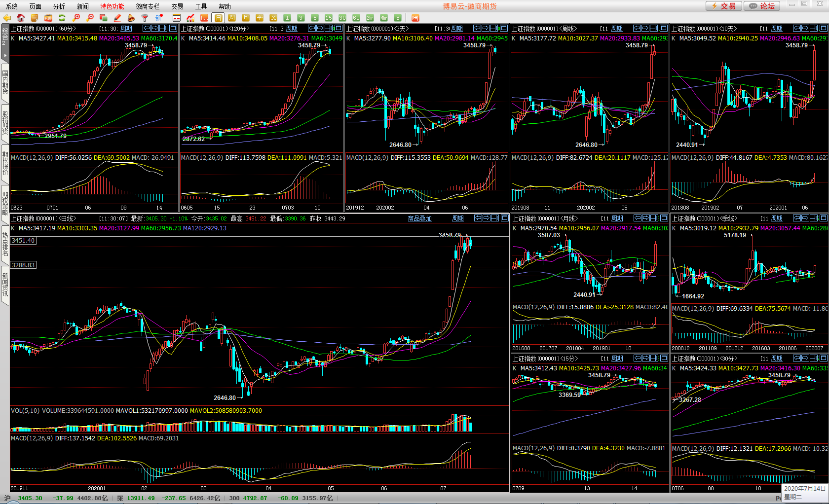Click the 3451.40 price level marker
829x504 pixels.
point(23,241)
